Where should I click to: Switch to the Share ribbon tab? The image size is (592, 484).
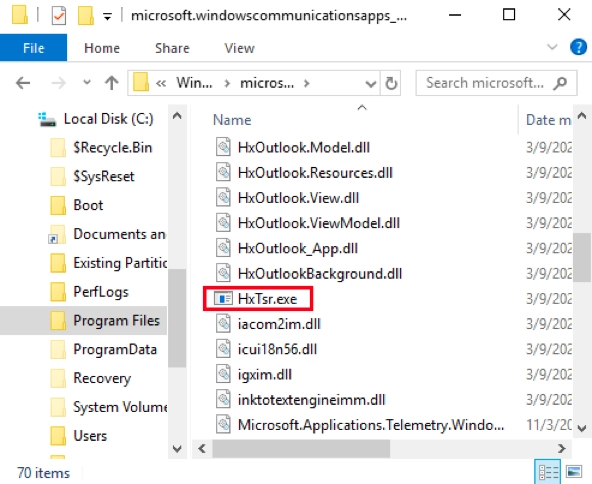coord(172,48)
